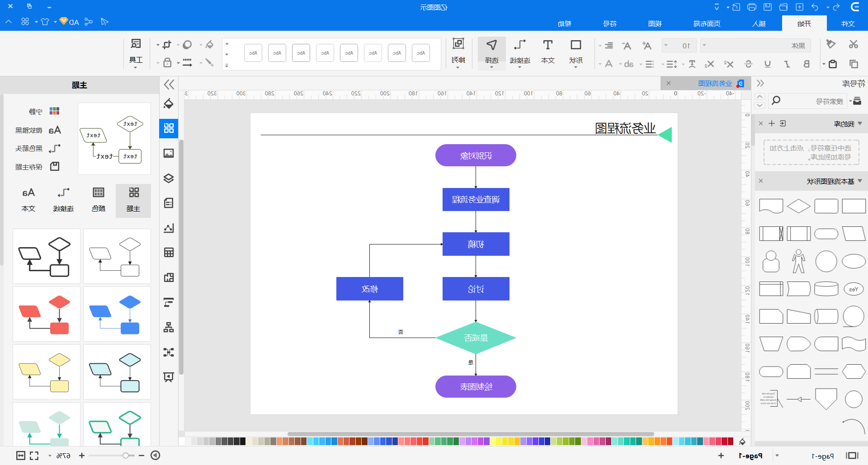The height and width of the screenshot is (465, 868).
Task: Select the Text (文本) tool
Action: point(548,51)
